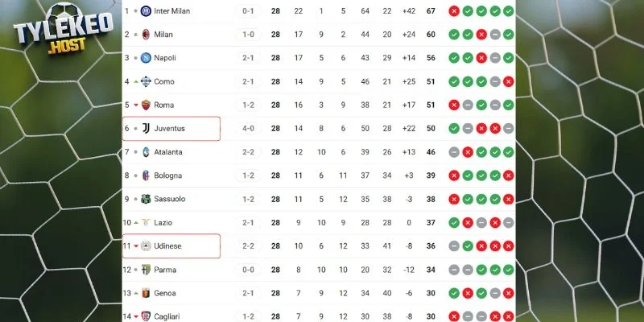Open the Atalanta crest icon
Viewport: 644px width, 322px height.
pyautogui.click(x=146, y=151)
